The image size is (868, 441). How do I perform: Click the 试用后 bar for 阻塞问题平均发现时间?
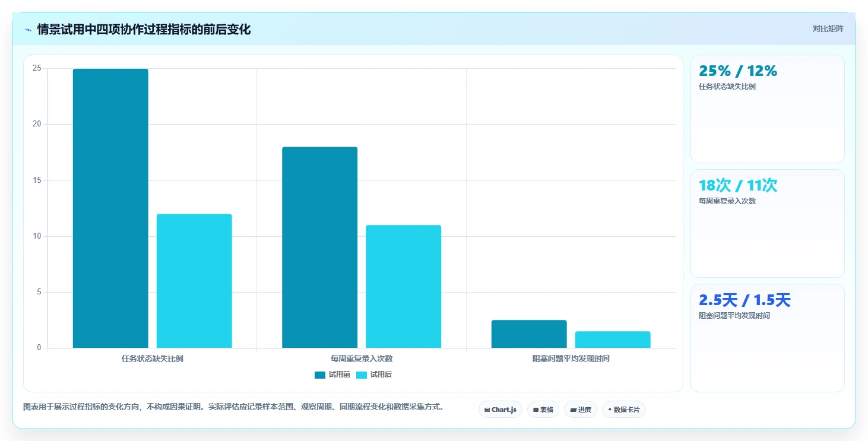[613, 340]
